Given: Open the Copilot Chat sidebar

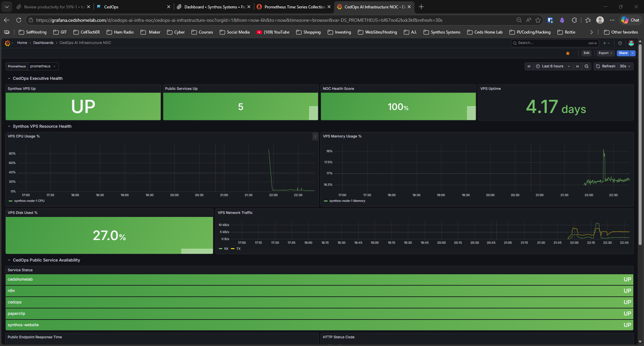Looking at the screenshot, I should click(630, 20).
